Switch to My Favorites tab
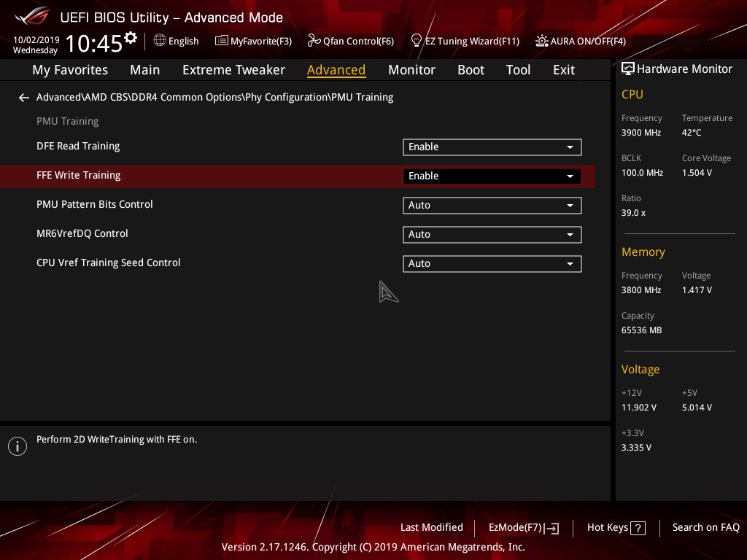Screen dimensions: 747x560 point(70,70)
